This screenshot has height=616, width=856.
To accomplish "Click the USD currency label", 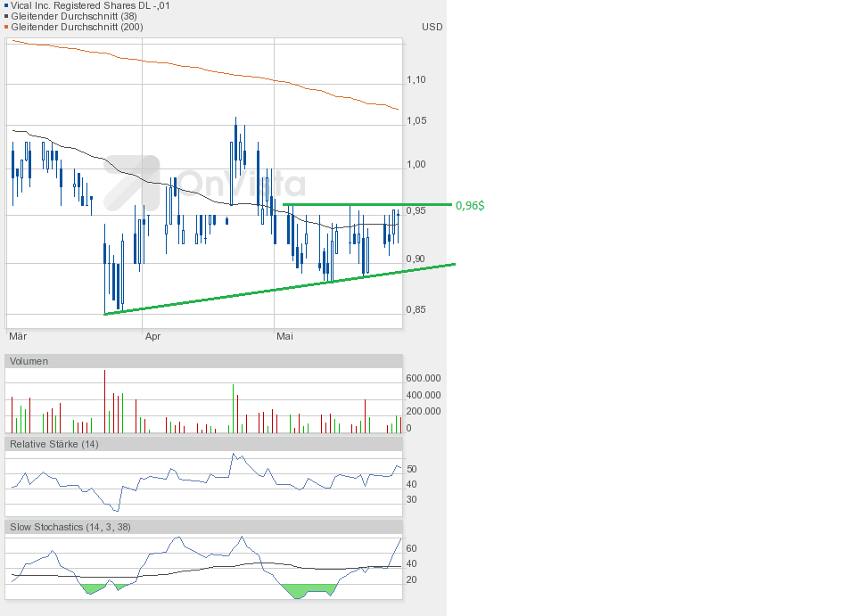I will tap(432, 27).
